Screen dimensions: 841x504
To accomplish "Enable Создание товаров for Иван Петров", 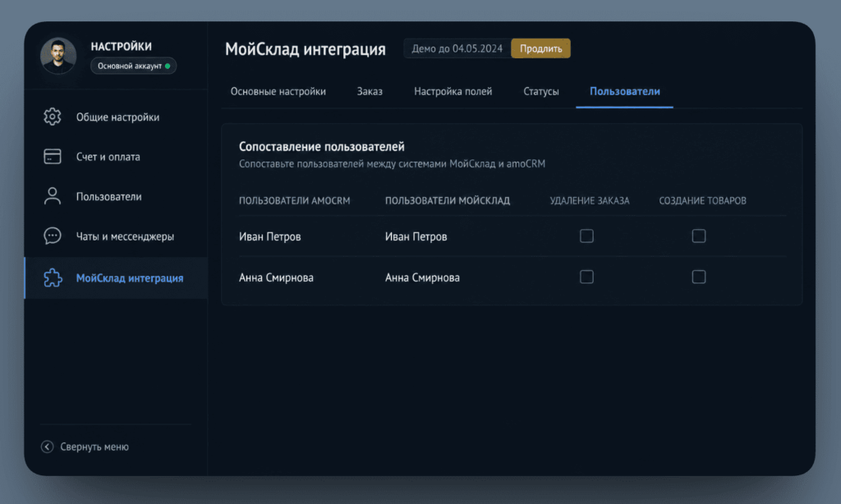I will pyautogui.click(x=699, y=236).
